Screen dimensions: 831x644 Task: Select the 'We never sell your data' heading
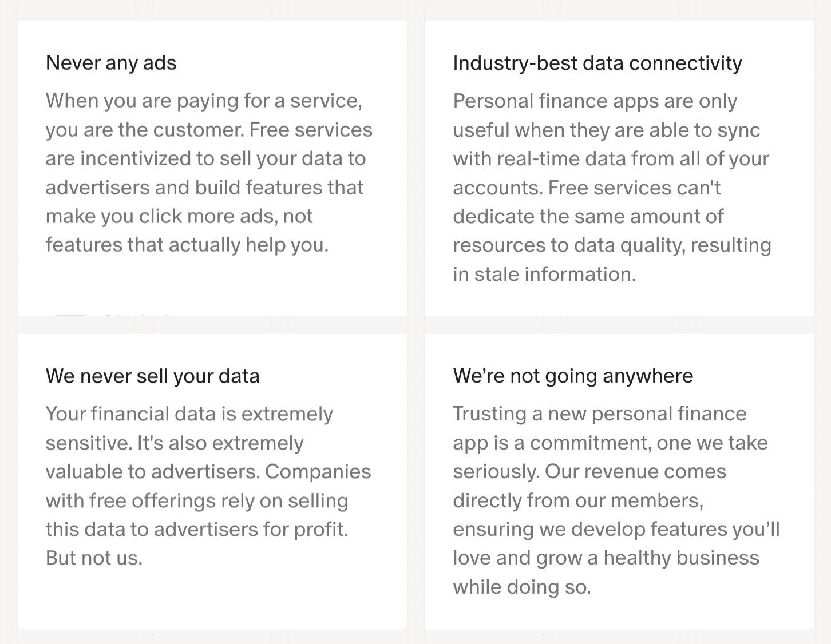[x=152, y=376]
